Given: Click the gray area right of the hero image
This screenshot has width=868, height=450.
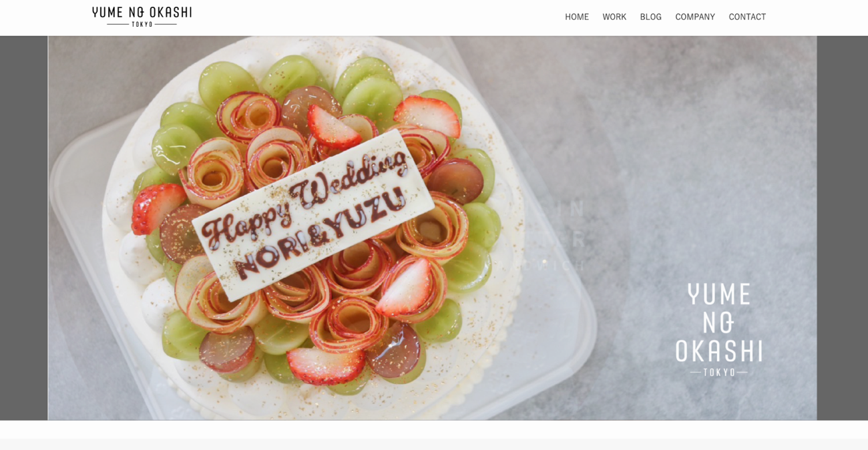Looking at the screenshot, I should pos(842,228).
